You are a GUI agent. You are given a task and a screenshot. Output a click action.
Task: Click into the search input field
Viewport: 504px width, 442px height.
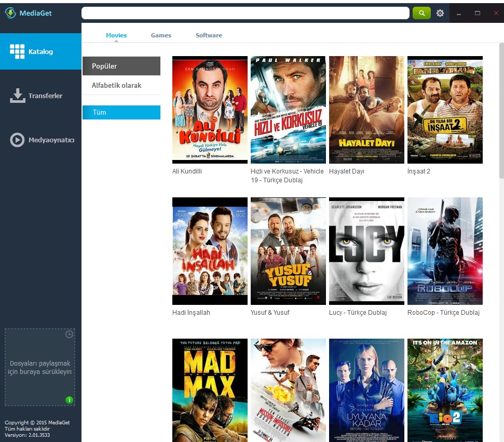point(245,13)
